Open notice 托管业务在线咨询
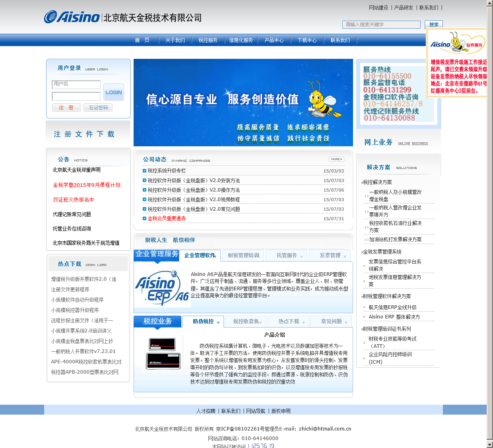493x448 pixels. [72, 229]
